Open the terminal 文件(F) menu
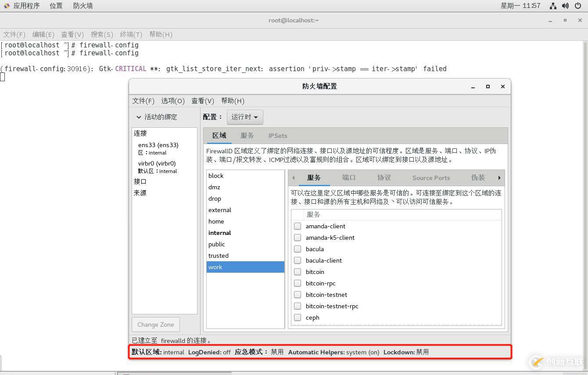This screenshot has width=588, height=375. pyautogui.click(x=14, y=34)
